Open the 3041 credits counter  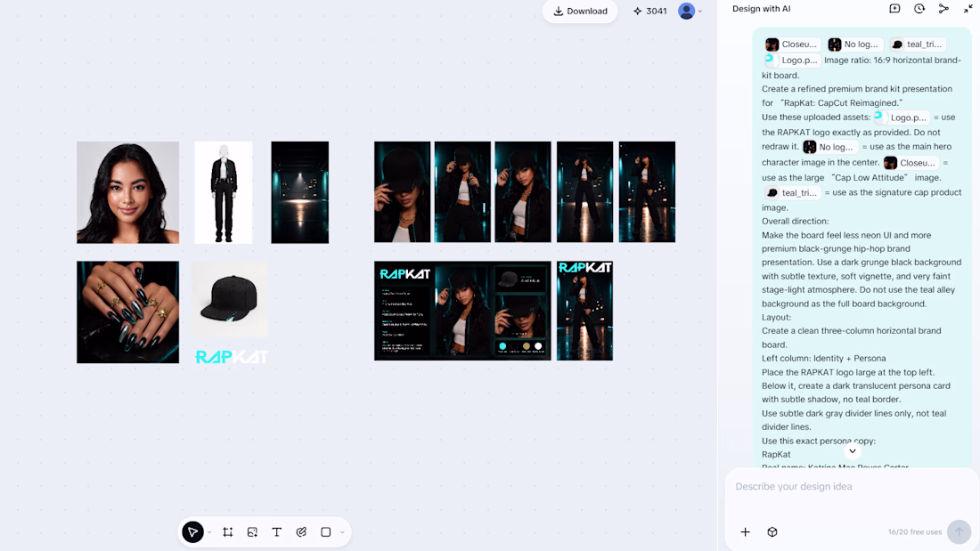[x=650, y=12]
